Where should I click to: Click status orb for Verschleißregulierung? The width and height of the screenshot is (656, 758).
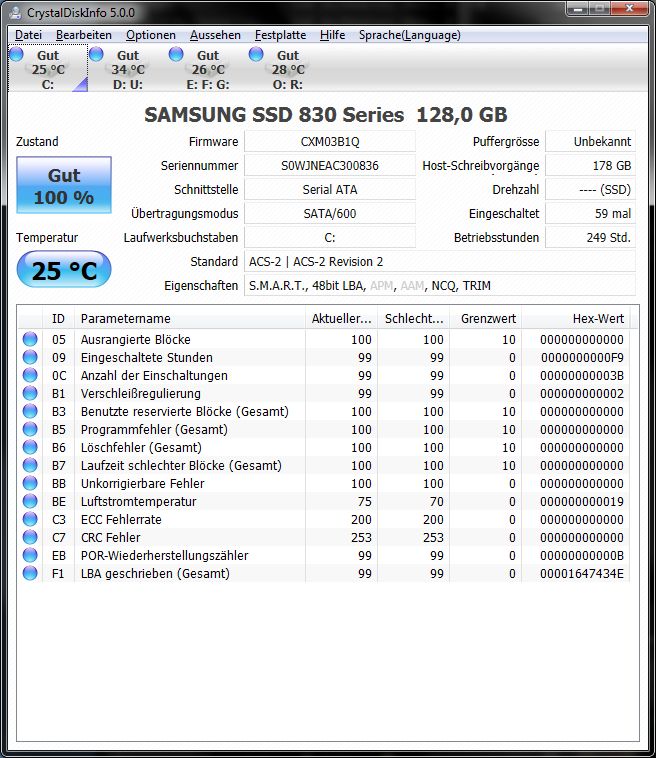tap(30, 393)
